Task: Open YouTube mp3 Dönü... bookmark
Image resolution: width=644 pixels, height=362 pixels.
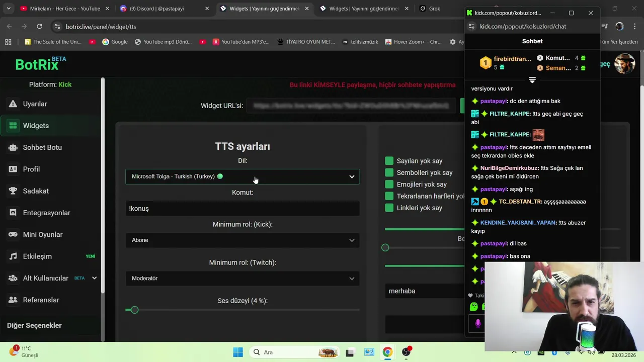Action: [x=163, y=42]
